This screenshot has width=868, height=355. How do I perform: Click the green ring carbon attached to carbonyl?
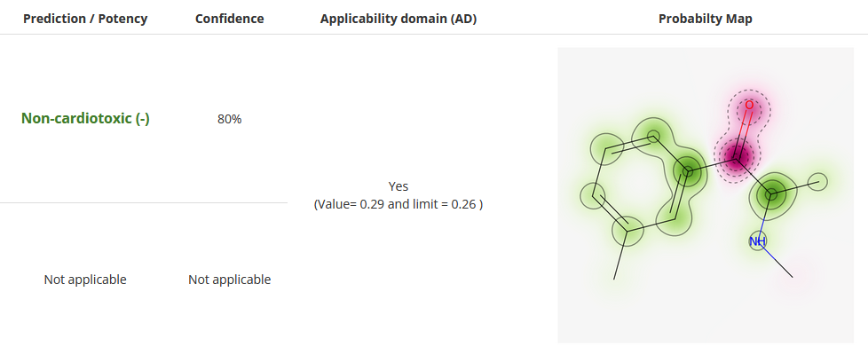687,171
